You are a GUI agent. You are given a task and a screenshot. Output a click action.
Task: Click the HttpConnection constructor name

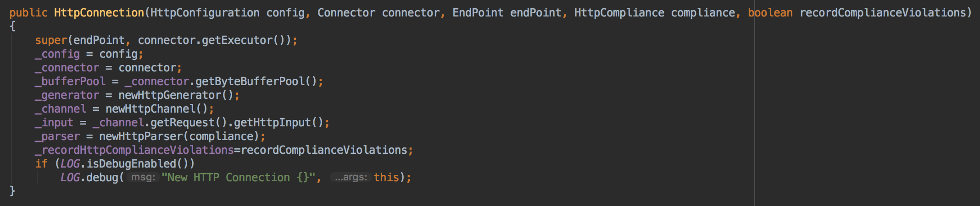(x=99, y=13)
